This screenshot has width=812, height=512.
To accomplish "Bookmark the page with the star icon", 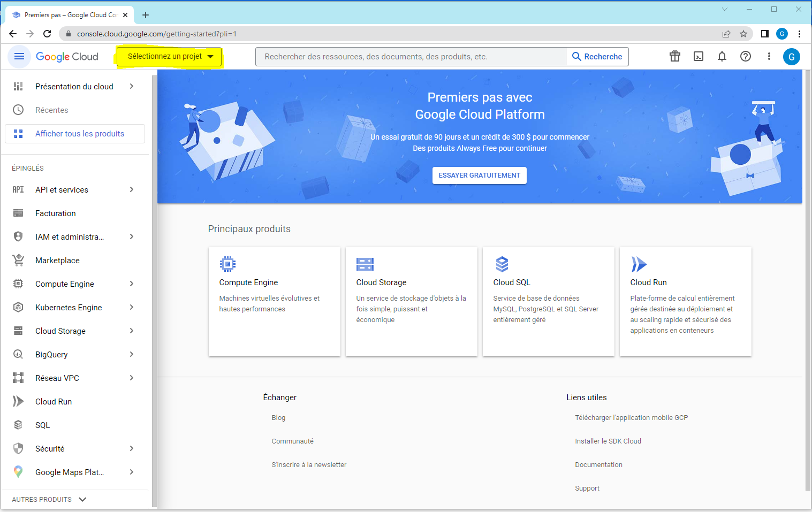I will tap(743, 34).
